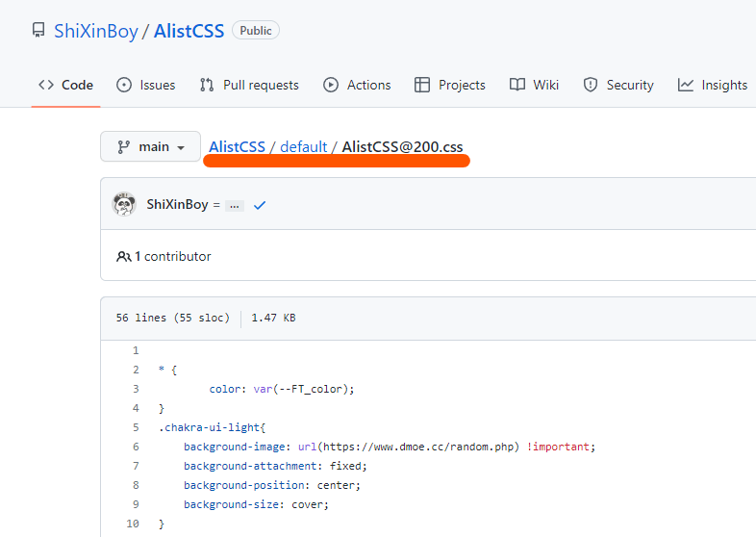Open the Actions tab

[357, 85]
